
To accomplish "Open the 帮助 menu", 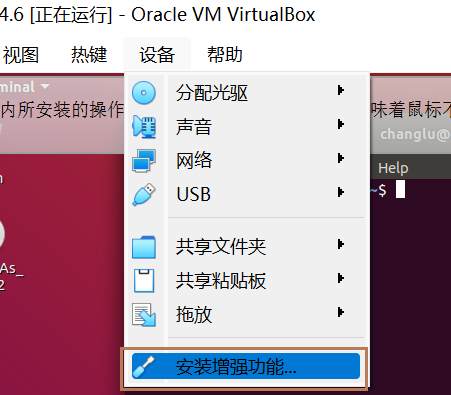I will (x=224, y=55).
